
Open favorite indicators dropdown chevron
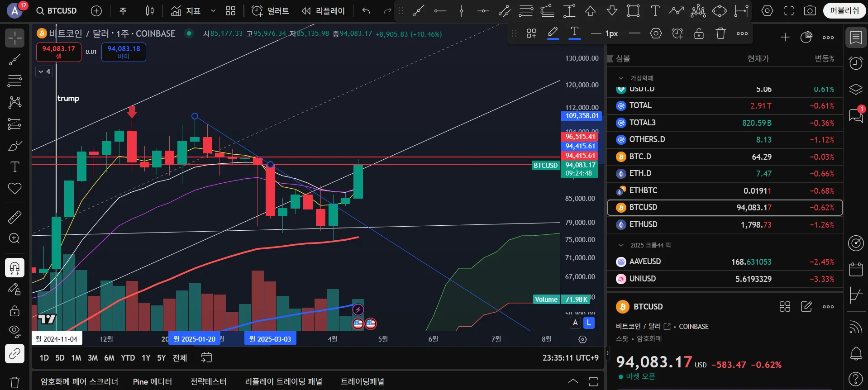[213, 11]
